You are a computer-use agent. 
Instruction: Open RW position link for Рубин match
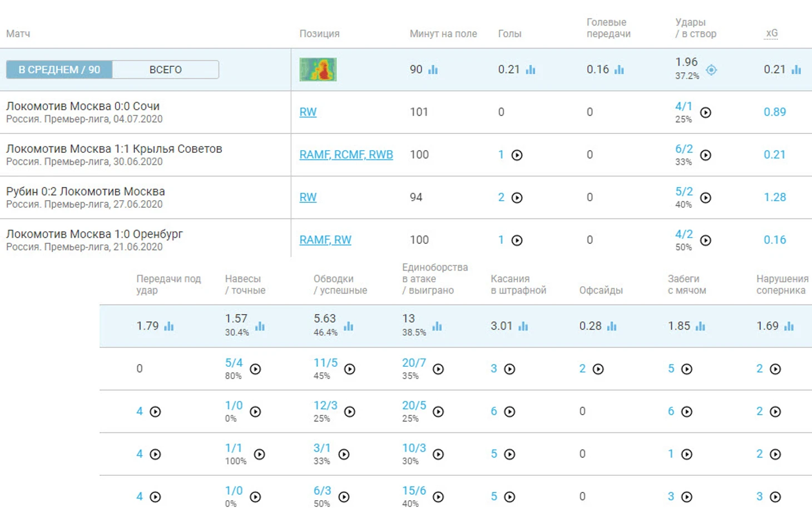[x=308, y=197]
